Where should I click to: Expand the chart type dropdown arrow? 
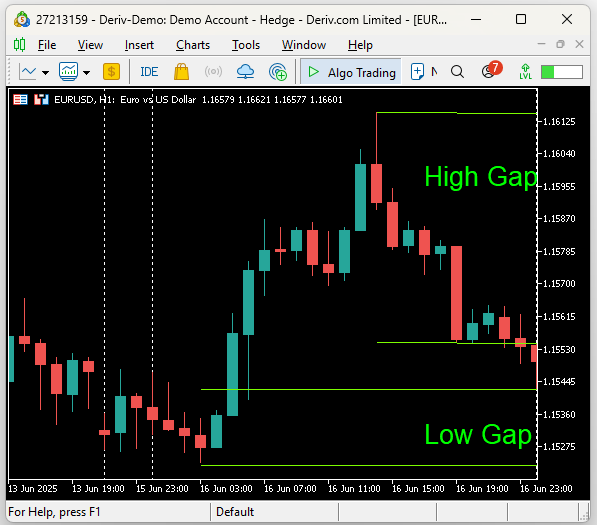tap(45, 72)
